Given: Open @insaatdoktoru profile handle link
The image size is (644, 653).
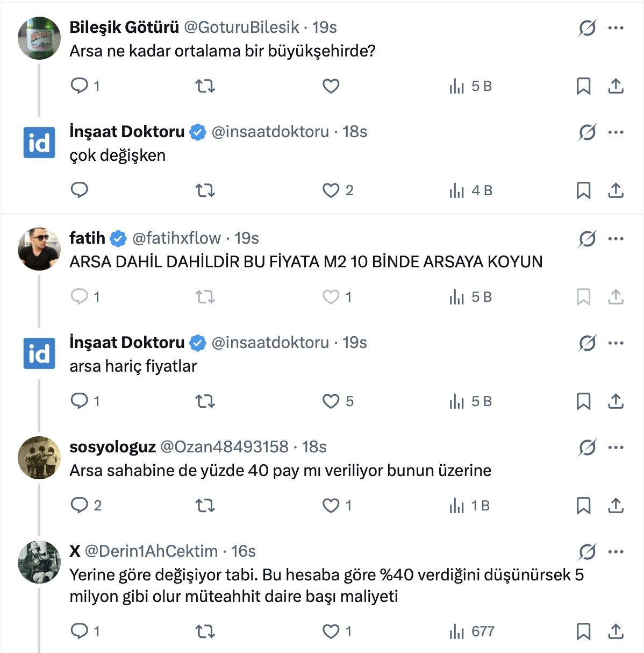Looking at the screenshot, I should tap(270, 132).
